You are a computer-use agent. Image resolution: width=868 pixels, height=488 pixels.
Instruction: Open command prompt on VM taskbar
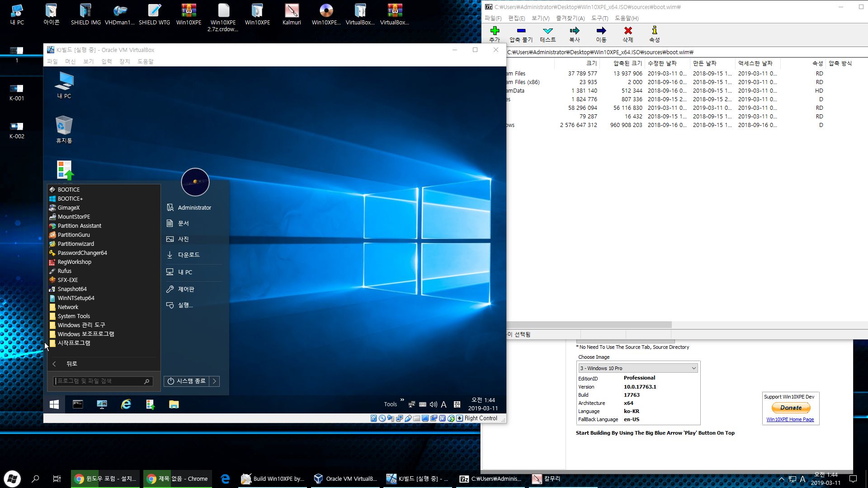point(78,404)
